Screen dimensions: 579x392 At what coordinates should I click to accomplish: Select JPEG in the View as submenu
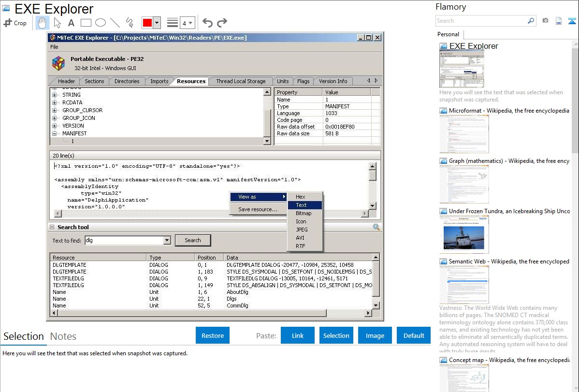pos(305,230)
